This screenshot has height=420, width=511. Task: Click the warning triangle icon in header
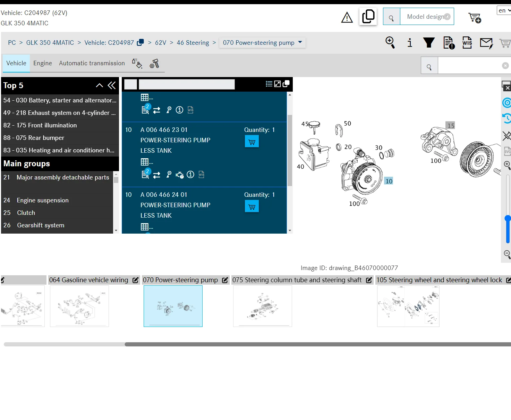347,17
